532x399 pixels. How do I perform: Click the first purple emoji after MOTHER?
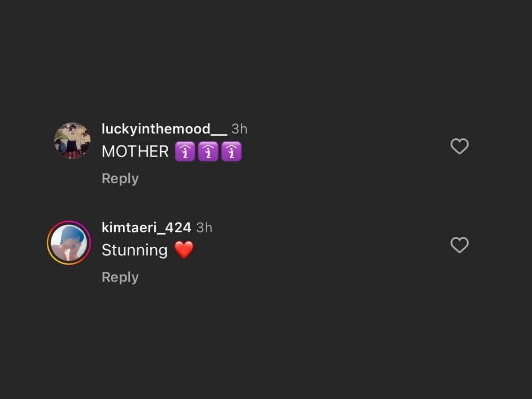(185, 152)
